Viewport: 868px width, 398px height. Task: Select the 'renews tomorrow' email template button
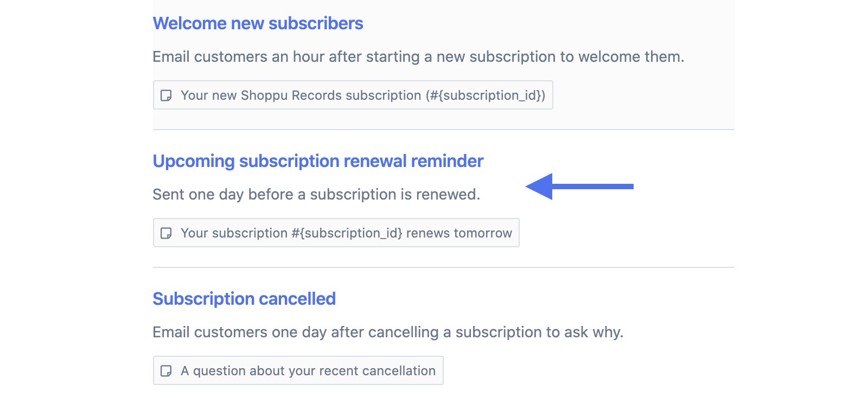click(x=347, y=233)
